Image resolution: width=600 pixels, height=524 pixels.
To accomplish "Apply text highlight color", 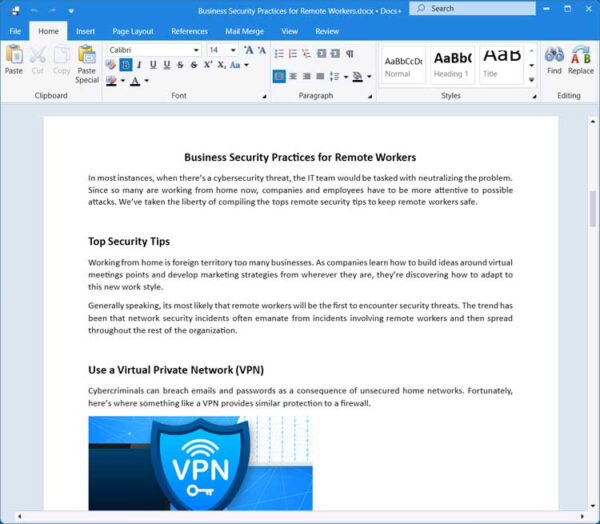I will click(111, 81).
